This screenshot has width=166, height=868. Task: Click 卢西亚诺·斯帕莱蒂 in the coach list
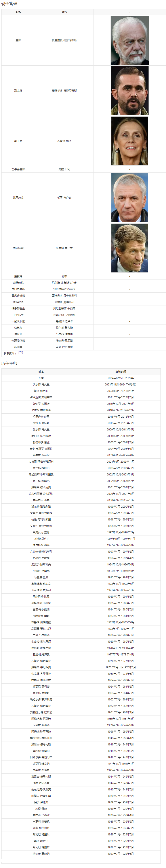tap(41, 397)
